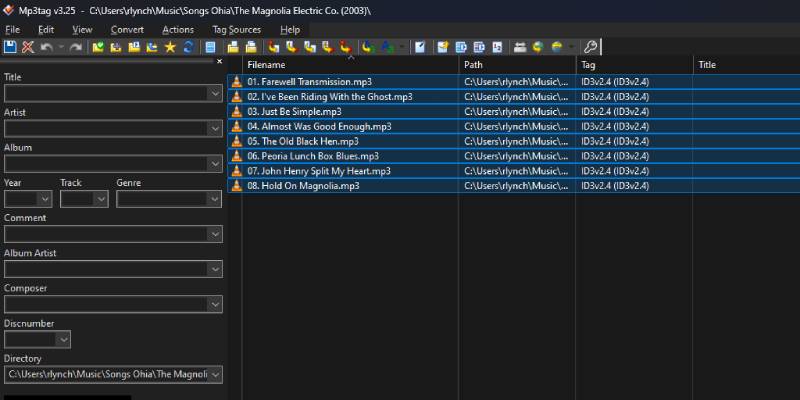
Task: Open the dropdown arrow next to the tag source globes
Action: click(571, 47)
